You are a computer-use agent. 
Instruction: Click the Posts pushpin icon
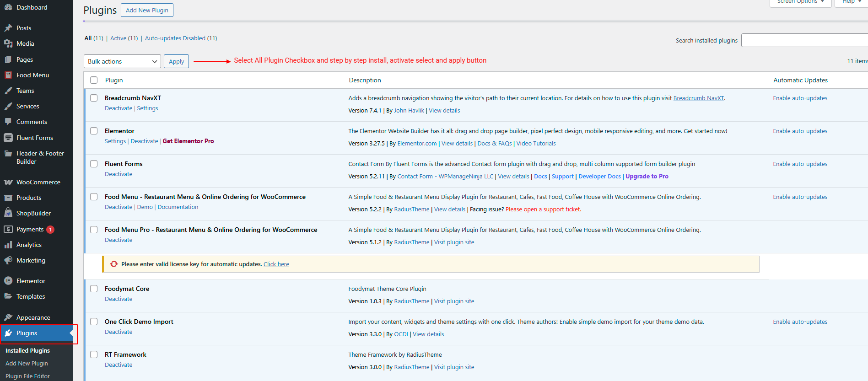(8, 28)
